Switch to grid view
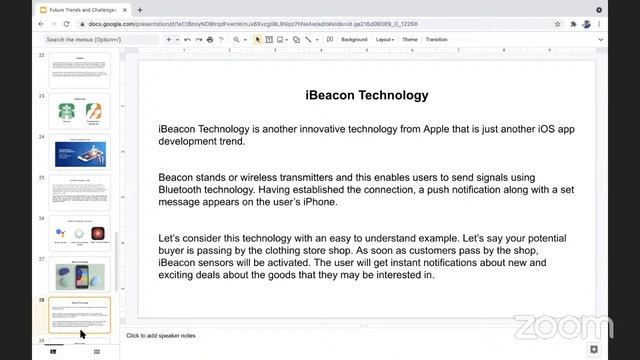The height and width of the screenshot is (360, 640). pyautogui.click(x=97, y=351)
